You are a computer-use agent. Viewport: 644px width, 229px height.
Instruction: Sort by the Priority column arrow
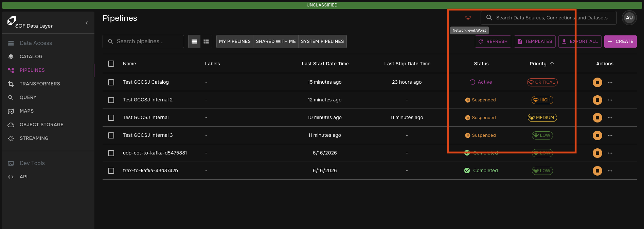pyautogui.click(x=552, y=64)
